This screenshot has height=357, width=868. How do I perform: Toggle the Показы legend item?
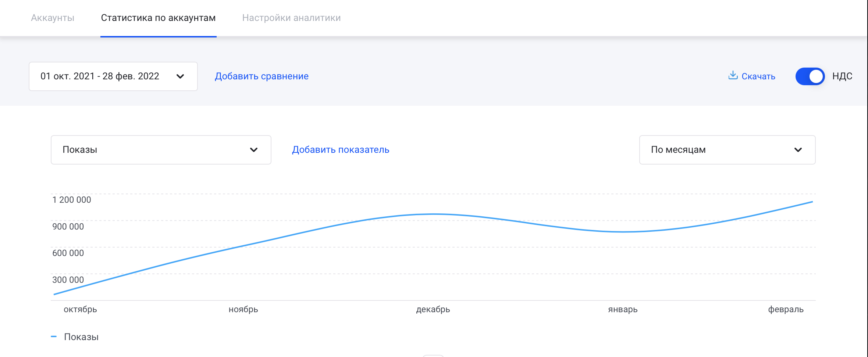81,337
